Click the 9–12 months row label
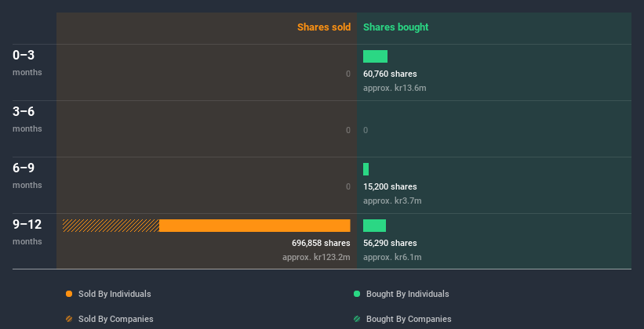 tap(27, 232)
